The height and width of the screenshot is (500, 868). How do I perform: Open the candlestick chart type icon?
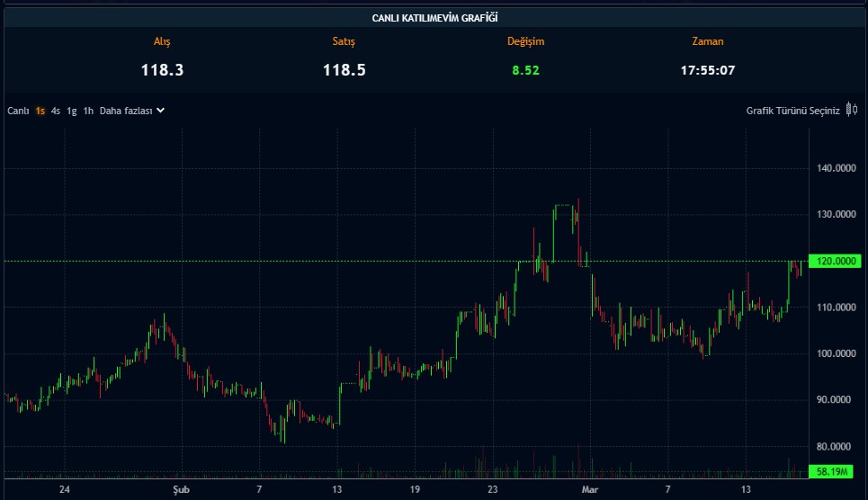[852, 110]
